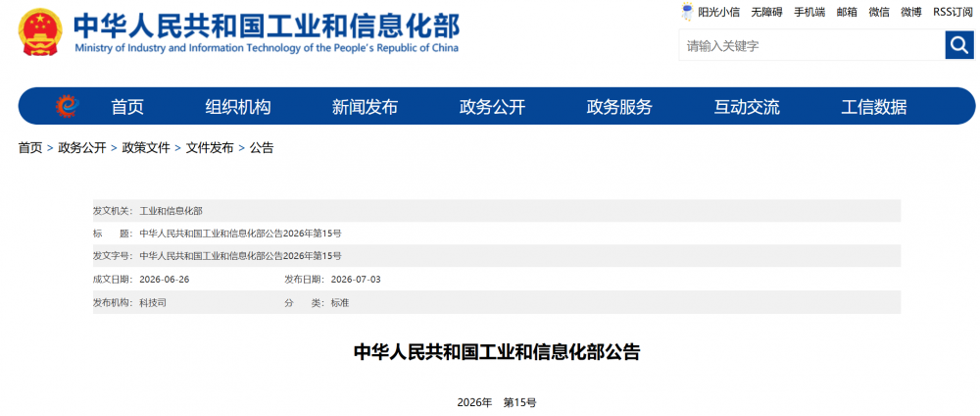
Task: Click the gear icon in navigation bar
Action: click(x=68, y=106)
